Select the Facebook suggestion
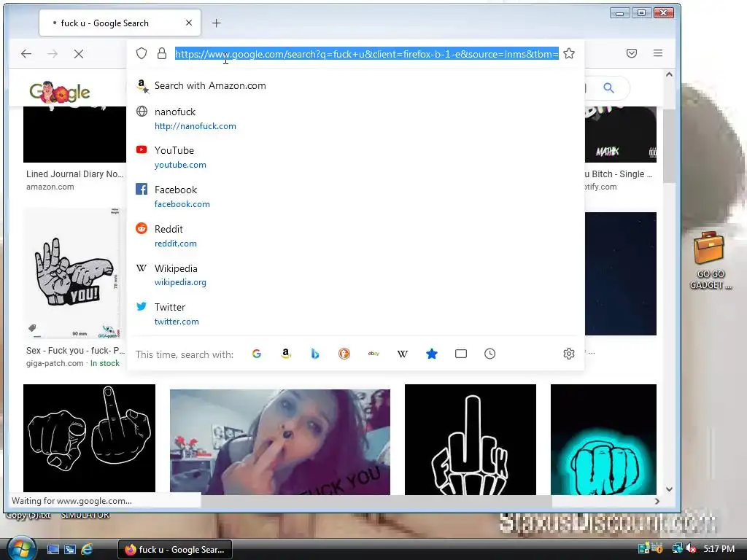747x560 pixels. pos(355,196)
